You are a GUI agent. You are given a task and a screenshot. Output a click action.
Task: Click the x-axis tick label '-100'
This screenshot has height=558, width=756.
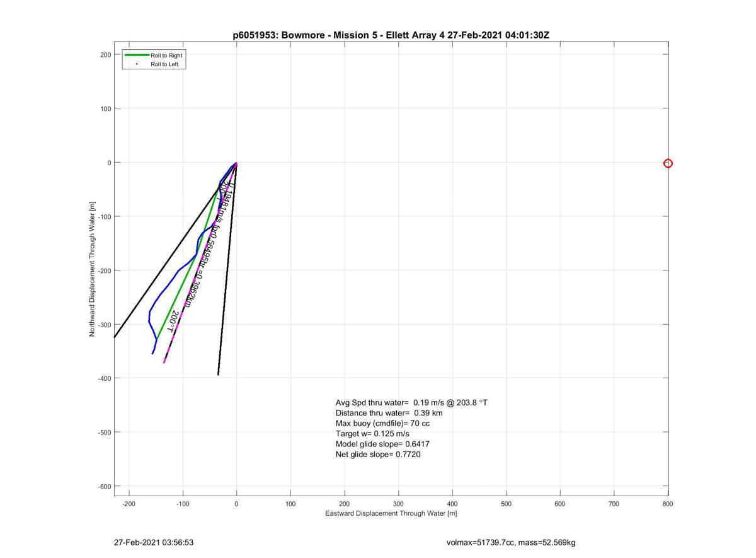click(183, 504)
